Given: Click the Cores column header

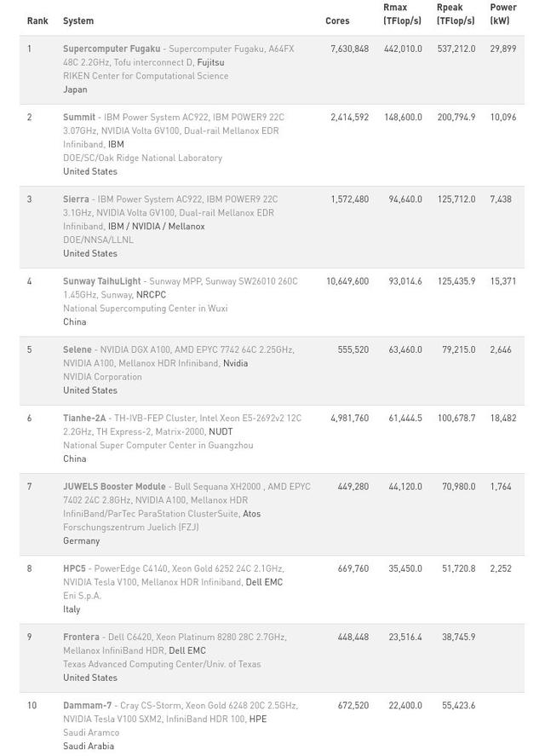Looking at the screenshot, I should point(337,21).
